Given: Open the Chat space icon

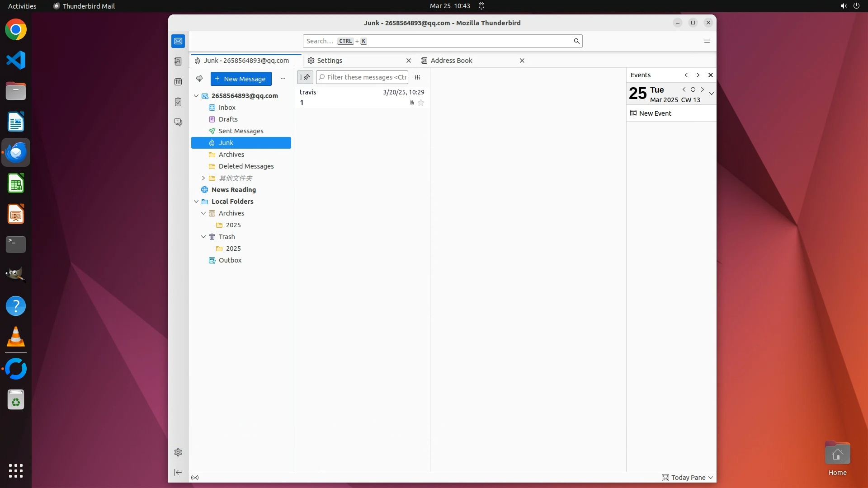Looking at the screenshot, I should click(x=178, y=122).
